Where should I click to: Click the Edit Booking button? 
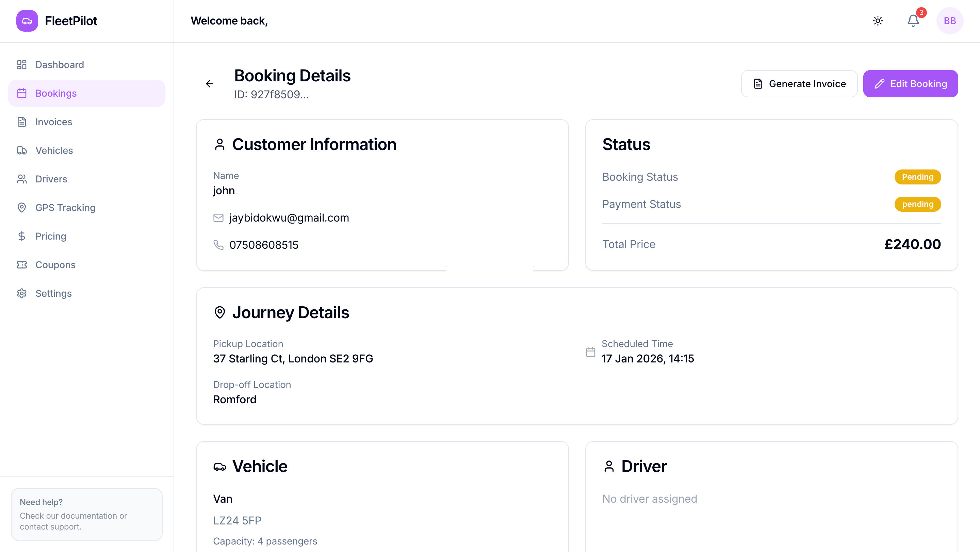(910, 83)
